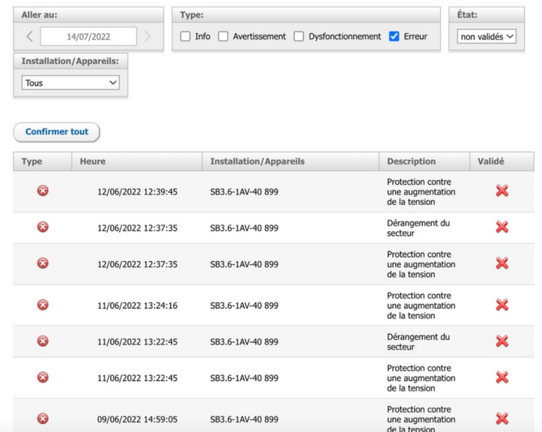Viewport: 542px width, 432px height.
Task: Click red X validation for 09/06/2022 14:59:05 event
Action: tap(502, 419)
